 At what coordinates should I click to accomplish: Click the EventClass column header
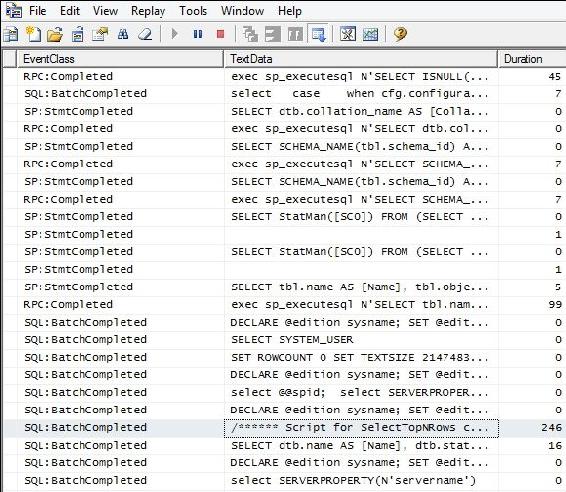pos(120,59)
